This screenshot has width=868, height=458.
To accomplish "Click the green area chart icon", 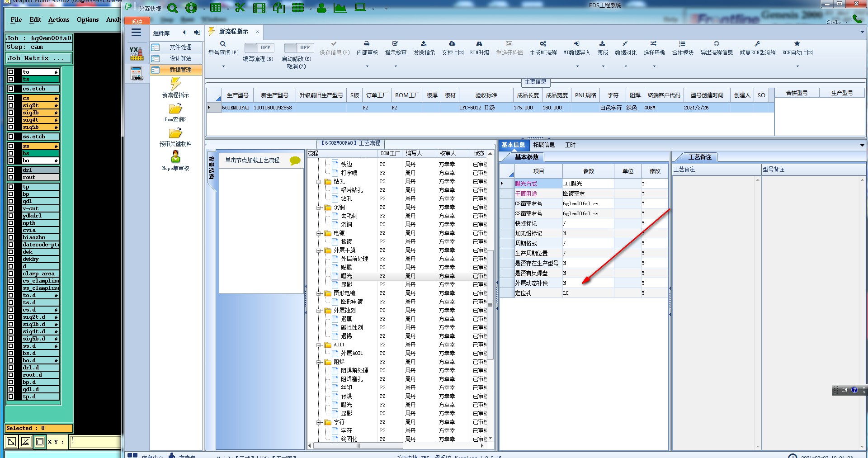I will (340, 8).
